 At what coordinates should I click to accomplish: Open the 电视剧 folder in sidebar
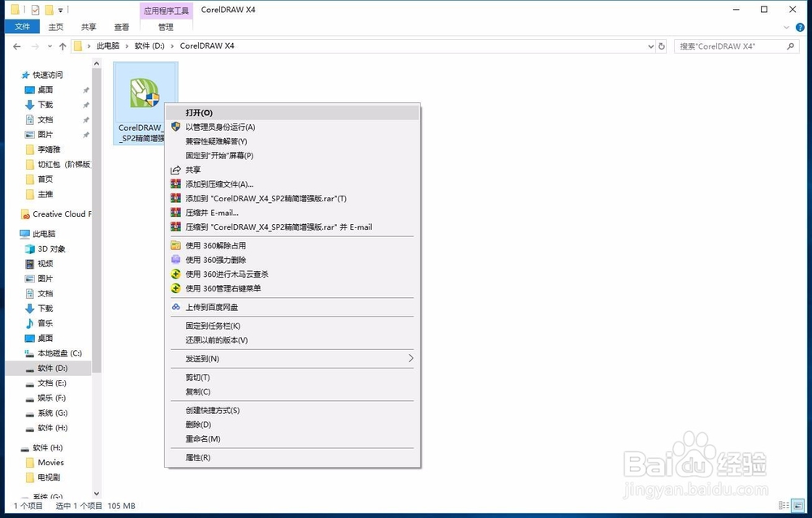pos(43,477)
